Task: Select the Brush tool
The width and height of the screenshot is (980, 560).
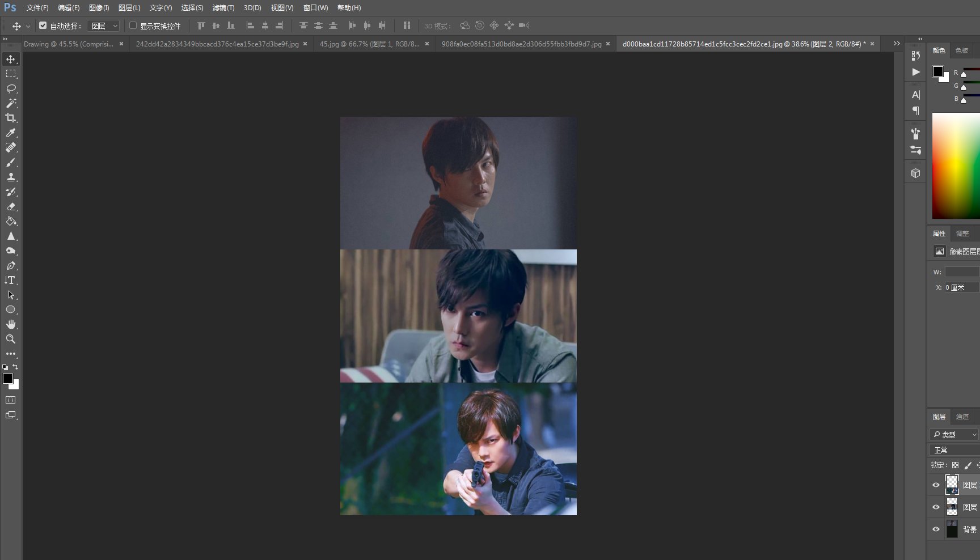Action: coord(11,163)
